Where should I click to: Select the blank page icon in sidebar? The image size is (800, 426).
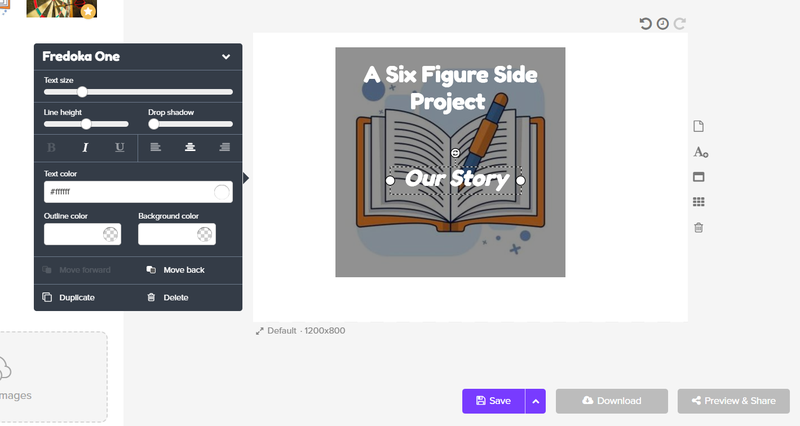coord(698,127)
